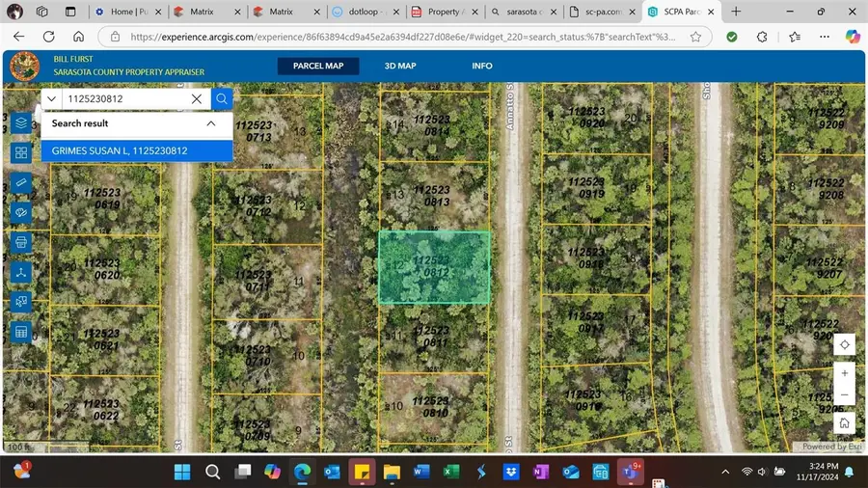Click the highlighted parcel 0812 on map

click(x=434, y=267)
